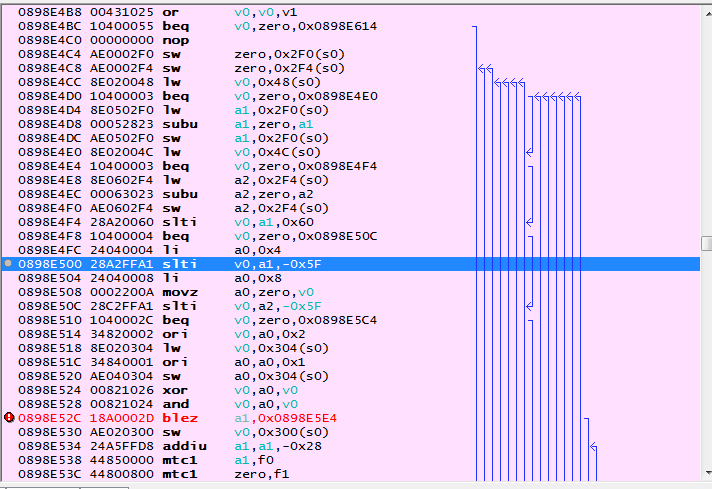712x489 pixels.
Task: Select the highlighted slti row at 0898E500
Action: pos(300,263)
